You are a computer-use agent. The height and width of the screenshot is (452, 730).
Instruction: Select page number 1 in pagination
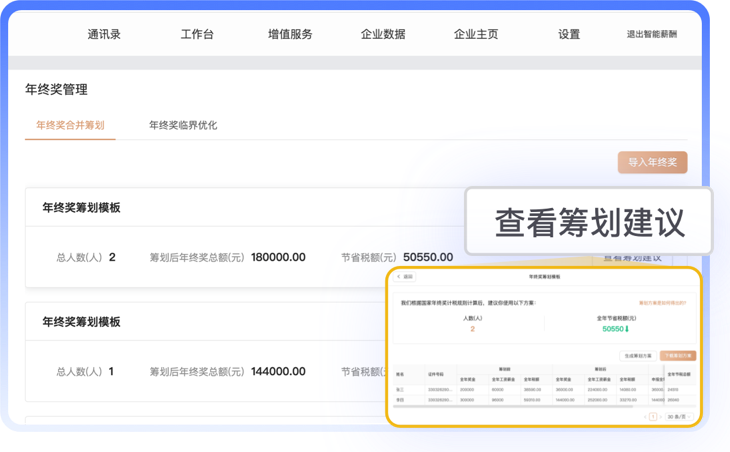[653, 416]
